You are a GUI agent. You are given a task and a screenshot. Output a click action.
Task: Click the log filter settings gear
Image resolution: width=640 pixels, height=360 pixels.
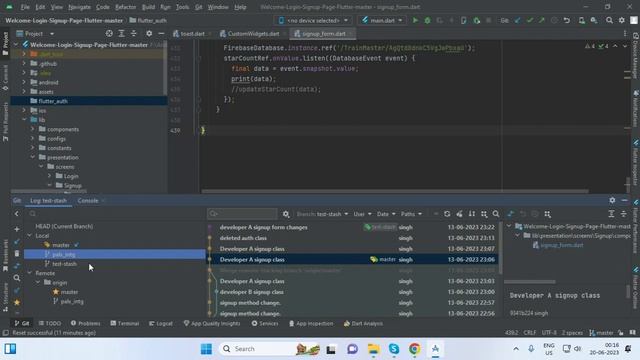[x=286, y=214]
